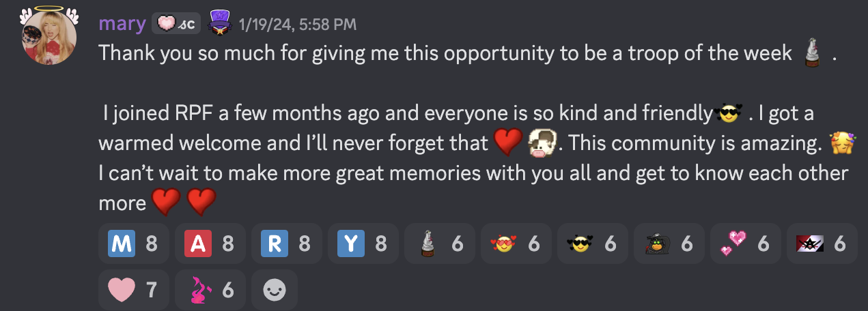Toggle the red A letter reaction
The width and height of the screenshot is (868, 311).
210,243
